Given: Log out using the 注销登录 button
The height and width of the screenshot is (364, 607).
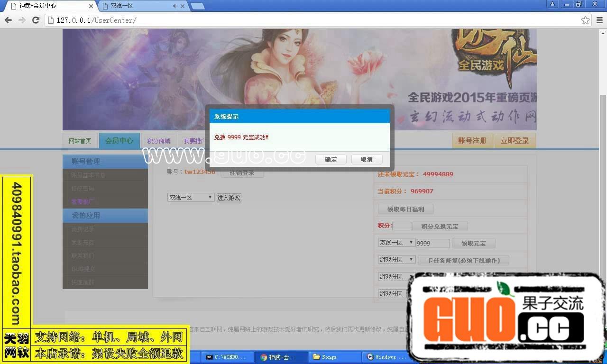Looking at the screenshot, I should [x=242, y=172].
